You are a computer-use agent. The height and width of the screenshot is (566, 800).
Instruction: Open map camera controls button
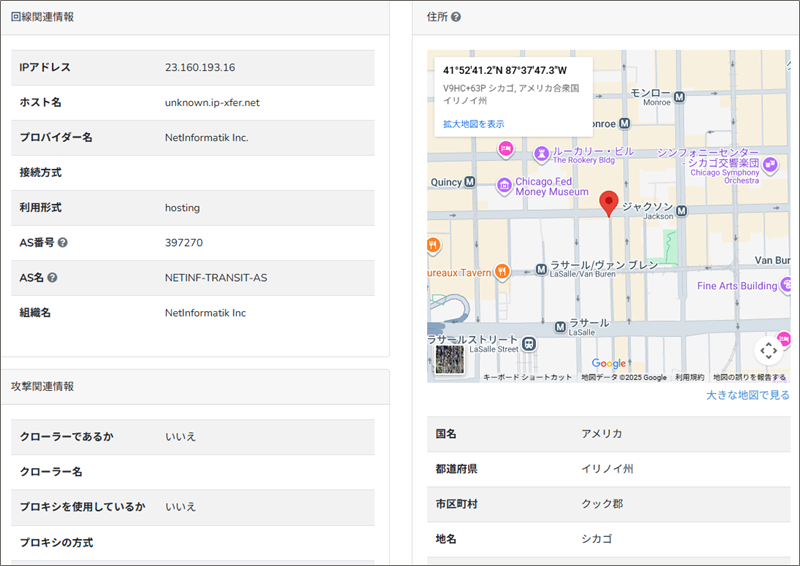[768, 350]
